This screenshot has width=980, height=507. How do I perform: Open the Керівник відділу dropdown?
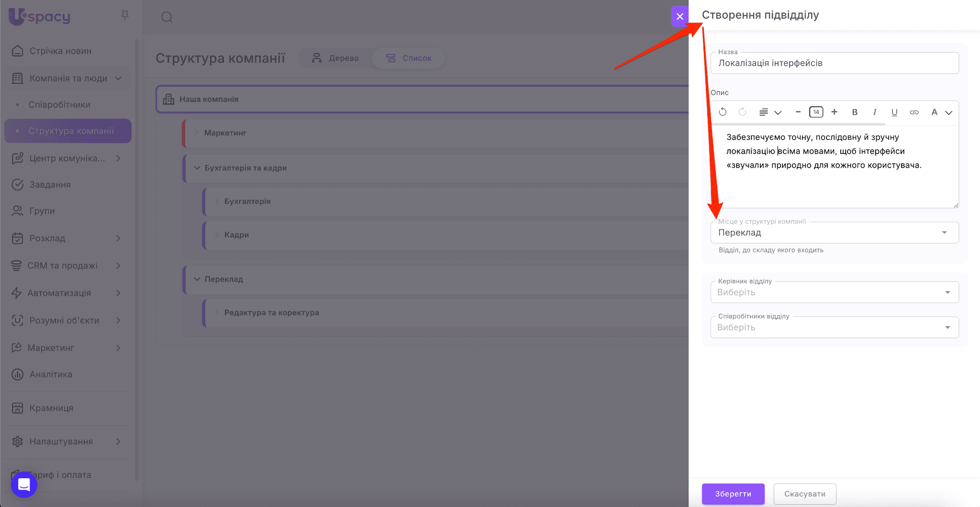click(x=834, y=293)
